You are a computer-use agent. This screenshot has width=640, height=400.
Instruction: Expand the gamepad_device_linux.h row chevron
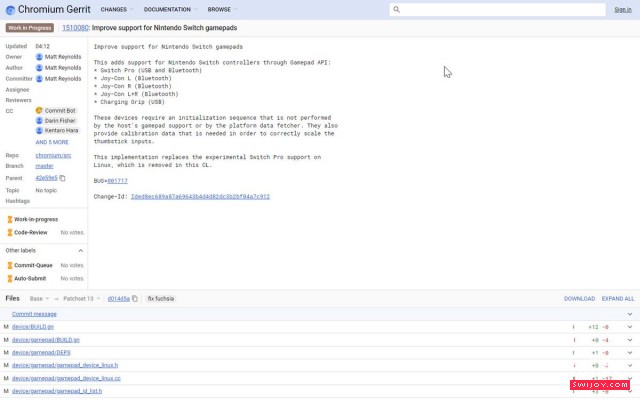(x=630, y=365)
